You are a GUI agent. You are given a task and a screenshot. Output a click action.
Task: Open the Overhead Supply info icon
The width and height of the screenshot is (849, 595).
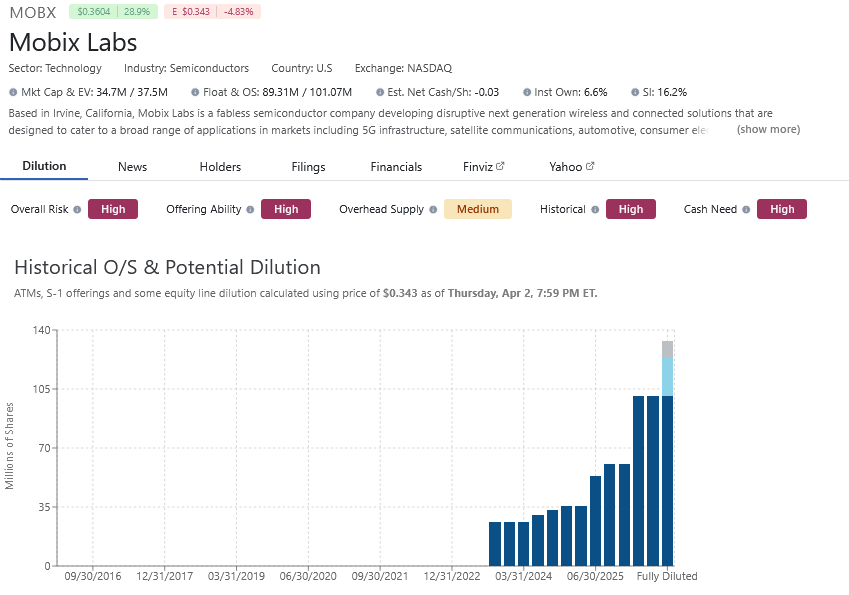click(x=433, y=209)
